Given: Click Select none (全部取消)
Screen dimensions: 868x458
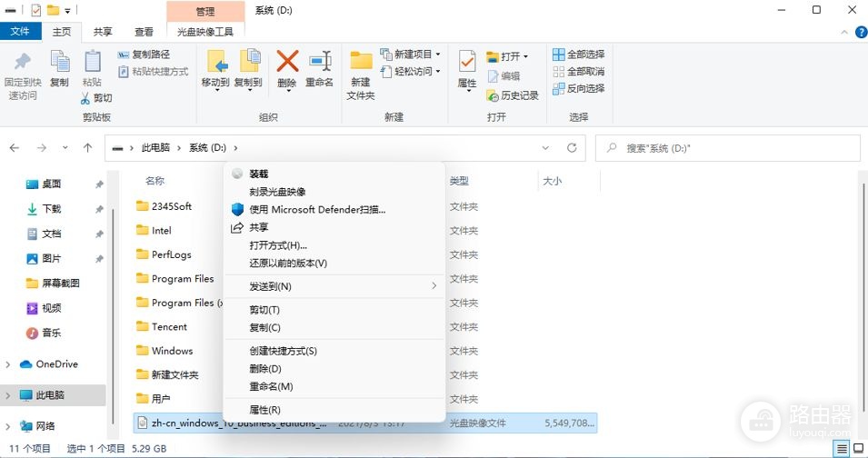Looking at the screenshot, I should pos(578,72).
